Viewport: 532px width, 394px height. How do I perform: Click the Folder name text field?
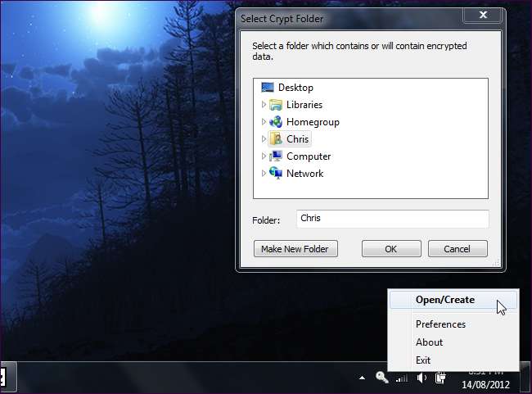click(391, 219)
